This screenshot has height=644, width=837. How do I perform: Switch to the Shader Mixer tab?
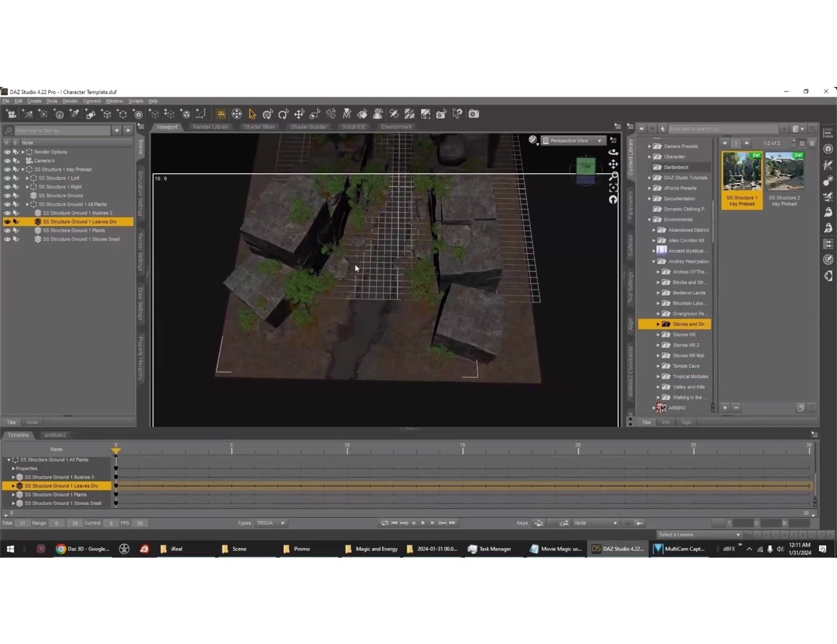click(259, 127)
